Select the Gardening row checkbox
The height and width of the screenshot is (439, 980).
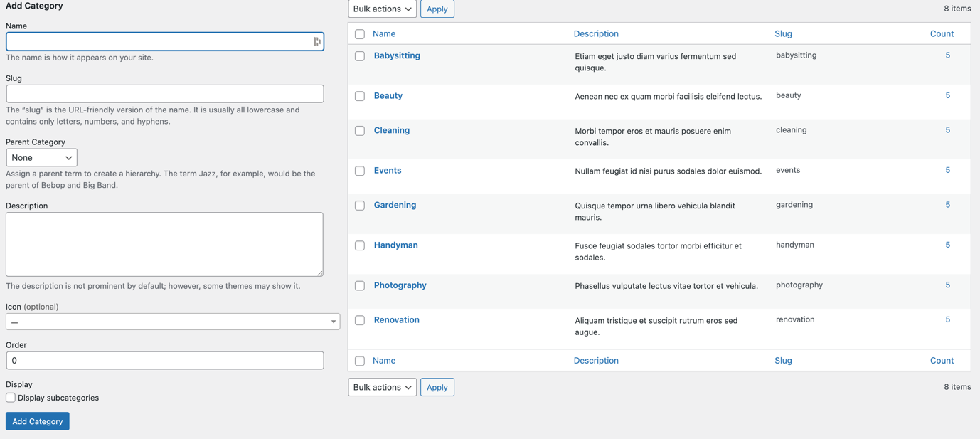pyautogui.click(x=360, y=206)
